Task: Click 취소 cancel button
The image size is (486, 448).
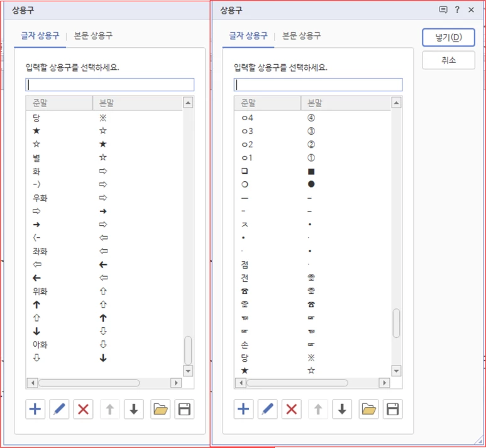Action: tap(448, 60)
